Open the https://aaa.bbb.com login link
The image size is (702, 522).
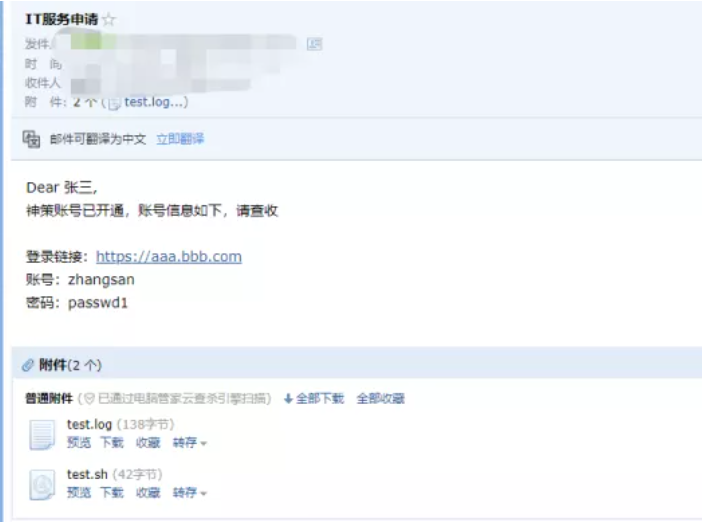tap(169, 257)
